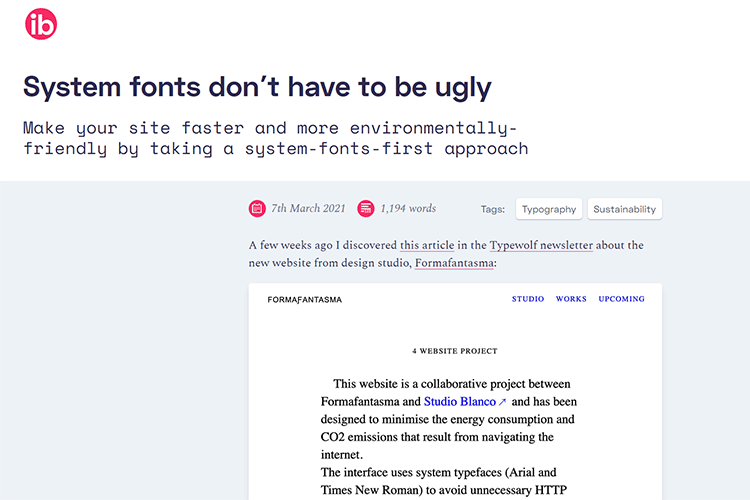750x500 pixels.
Task: Click the FORMAFANTASMA wordmark in the screenshot
Action: pos(304,299)
